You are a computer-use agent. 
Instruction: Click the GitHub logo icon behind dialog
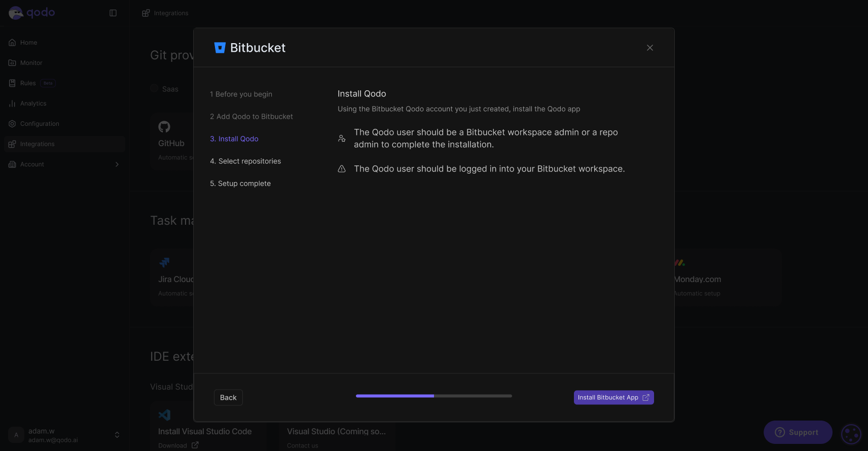(164, 127)
